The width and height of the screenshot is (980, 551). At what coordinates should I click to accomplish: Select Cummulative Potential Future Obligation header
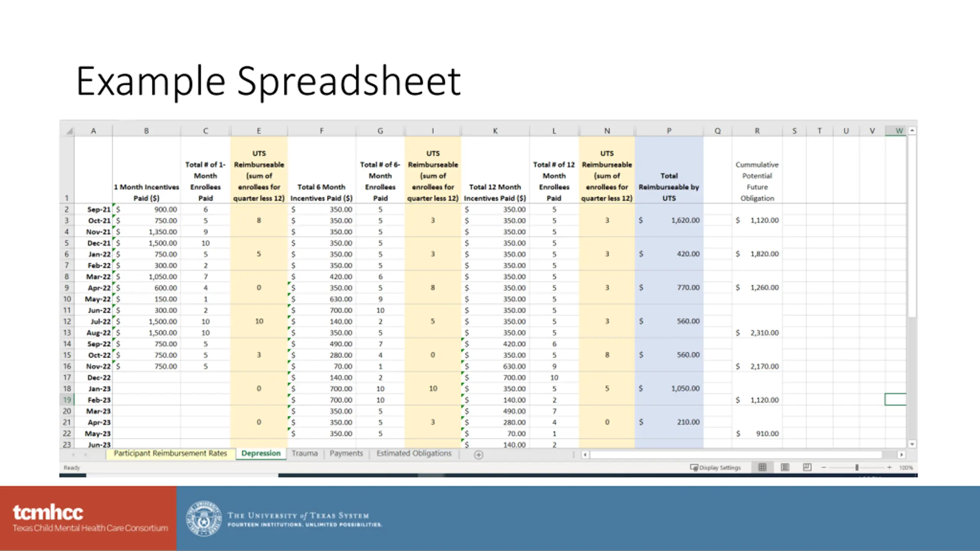(757, 170)
